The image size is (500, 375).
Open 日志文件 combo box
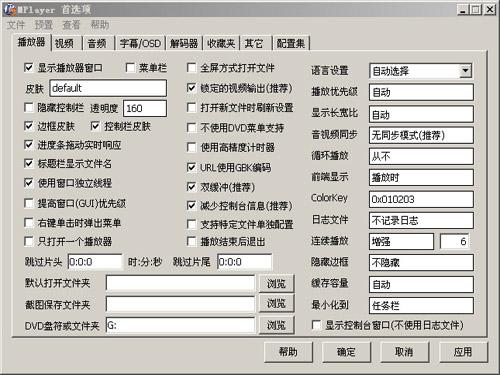coord(421,220)
